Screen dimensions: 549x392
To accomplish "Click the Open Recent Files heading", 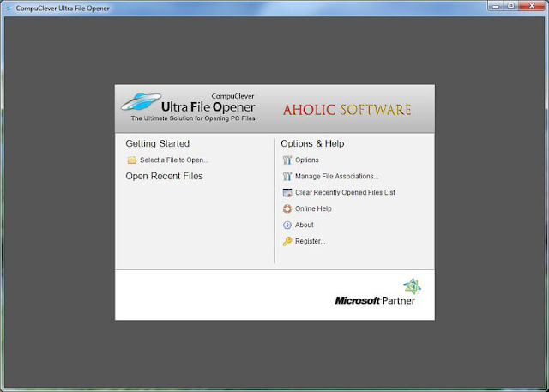I will pyautogui.click(x=164, y=176).
